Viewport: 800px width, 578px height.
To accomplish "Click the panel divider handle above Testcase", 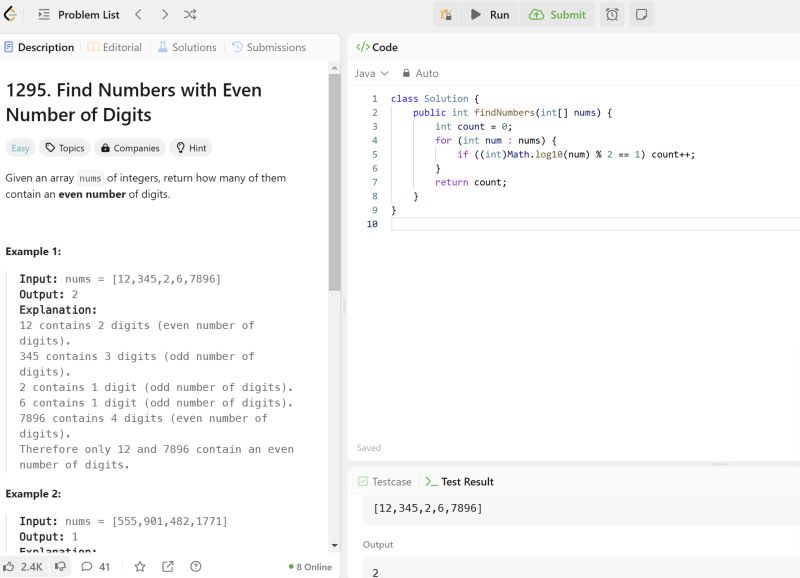I will (x=720, y=464).
